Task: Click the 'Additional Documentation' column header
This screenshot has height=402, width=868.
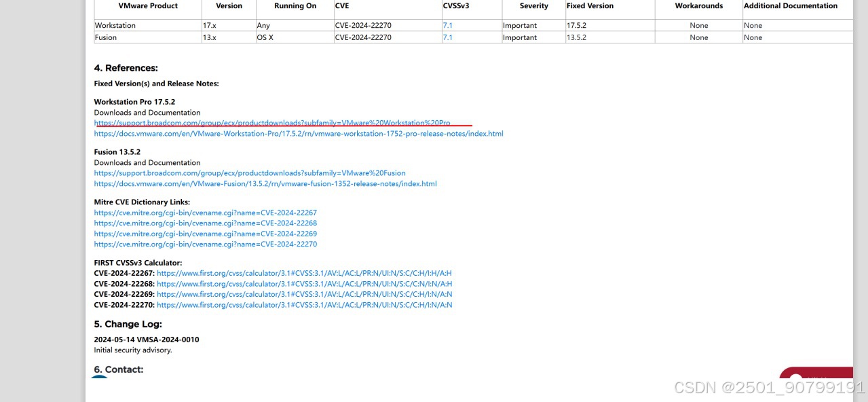Action: tap(791, 6)
